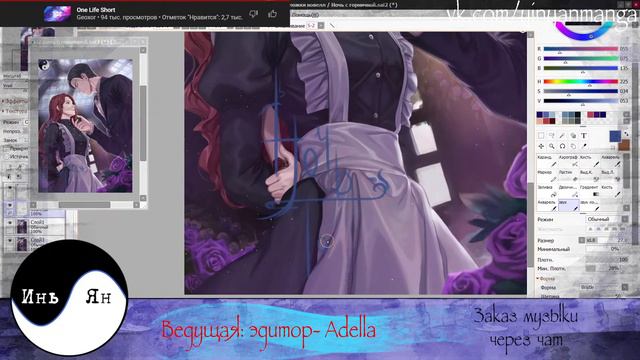Open the Помощь(H) help menu
This screenshot has height=360, width=640.
306,15
